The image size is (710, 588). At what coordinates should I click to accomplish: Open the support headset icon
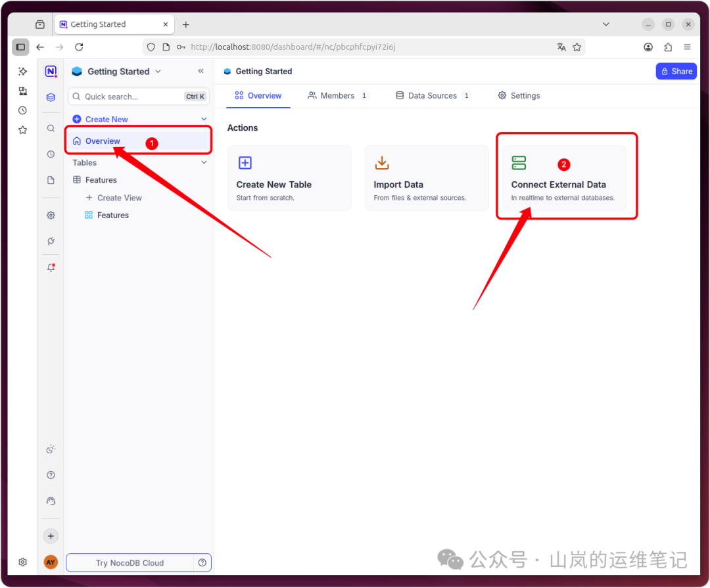click(x=51, y=501)
